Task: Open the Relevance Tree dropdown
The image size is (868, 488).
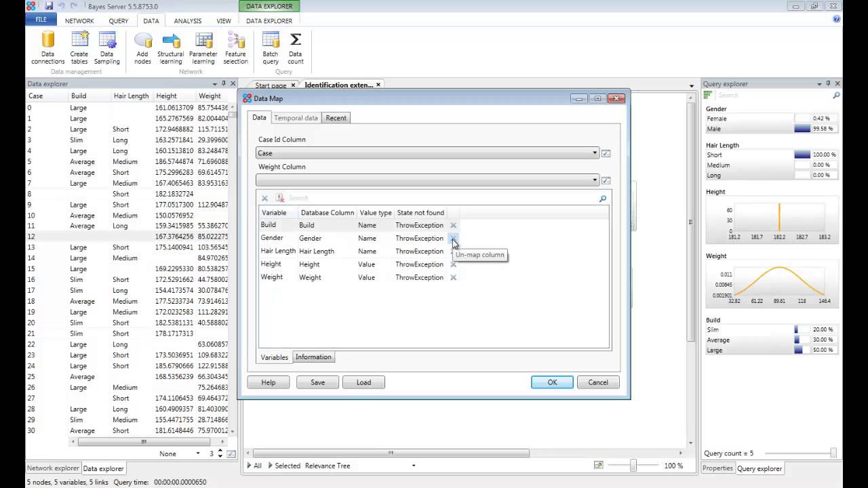Action: click(414, 466)
